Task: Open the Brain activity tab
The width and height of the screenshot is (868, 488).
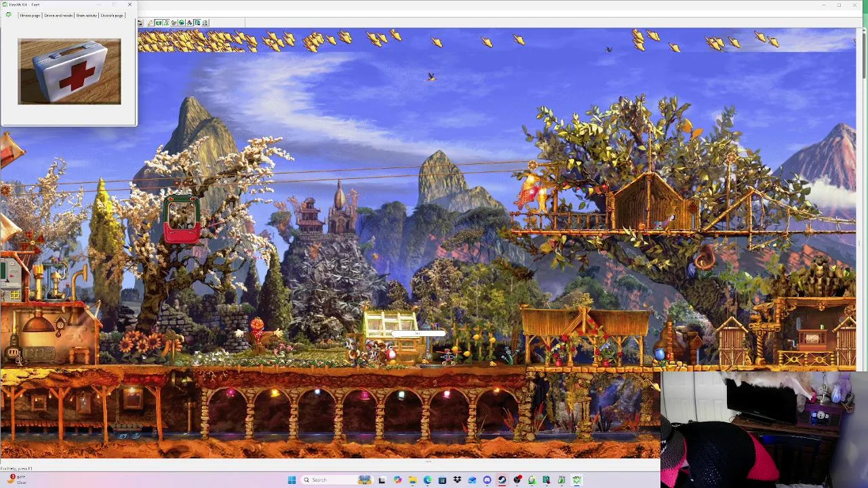Action: 86,16
